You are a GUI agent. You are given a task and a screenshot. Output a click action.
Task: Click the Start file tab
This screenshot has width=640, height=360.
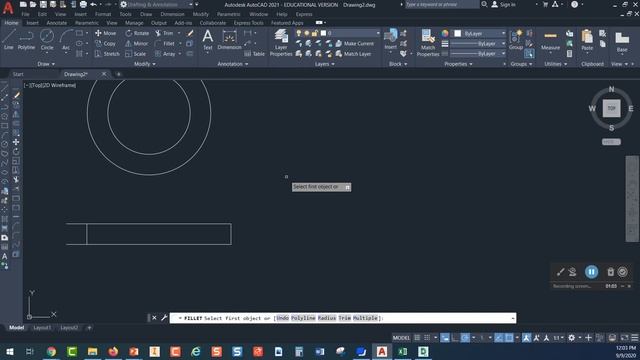[18, 74]
